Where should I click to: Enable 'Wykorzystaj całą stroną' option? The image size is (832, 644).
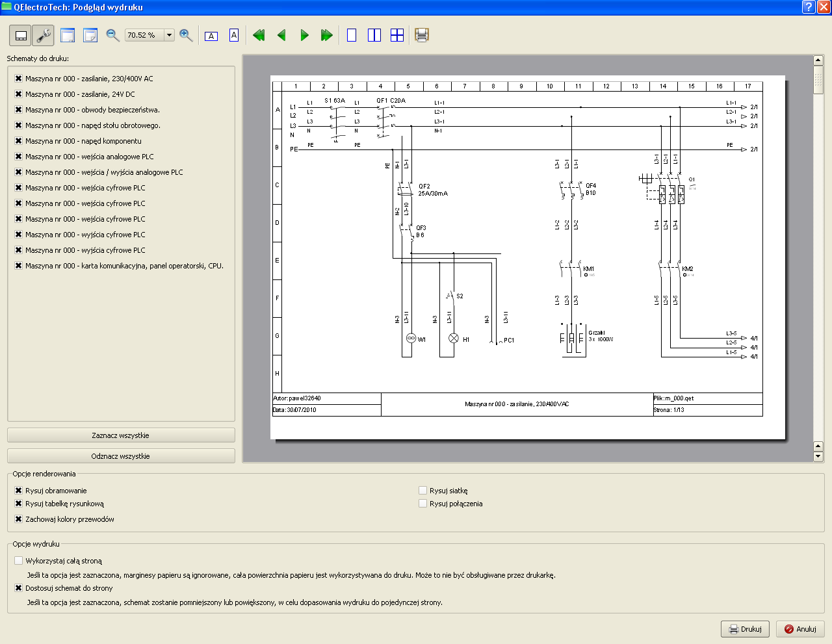(x=19, y=561)
